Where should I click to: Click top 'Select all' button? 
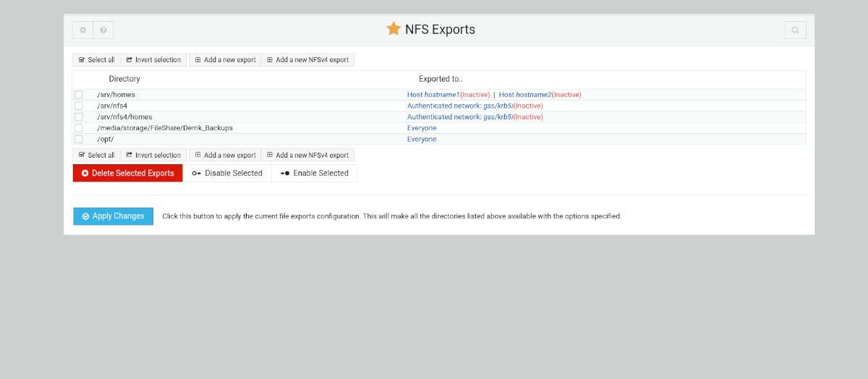96,60
